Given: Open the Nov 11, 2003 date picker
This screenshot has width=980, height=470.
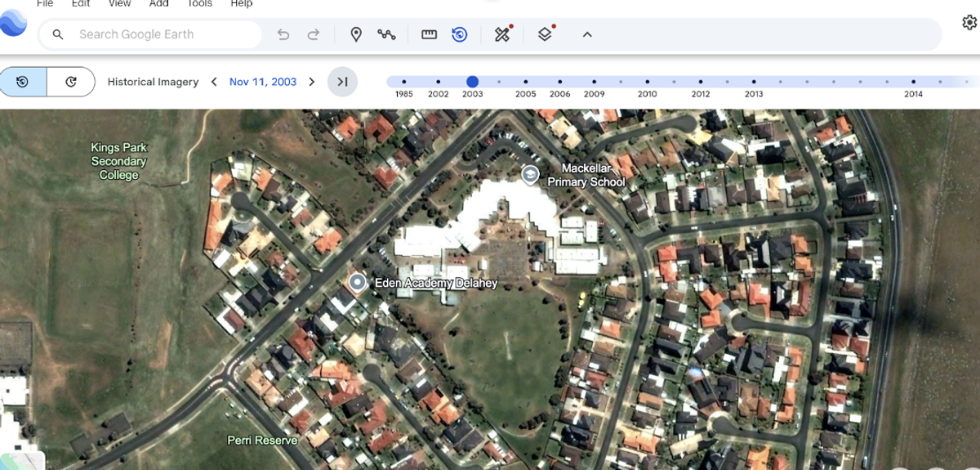Looking at the screenshot, I should (262, 82).
